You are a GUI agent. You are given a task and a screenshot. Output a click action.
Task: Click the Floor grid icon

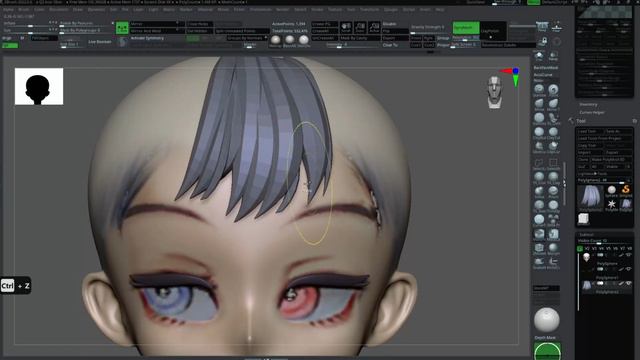tap(556, 27)
